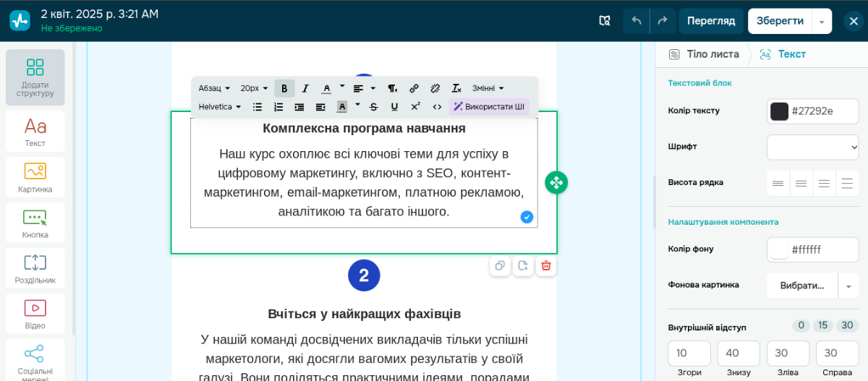
Task: Click the text color swatch #27292e
Action: (779, 111)
